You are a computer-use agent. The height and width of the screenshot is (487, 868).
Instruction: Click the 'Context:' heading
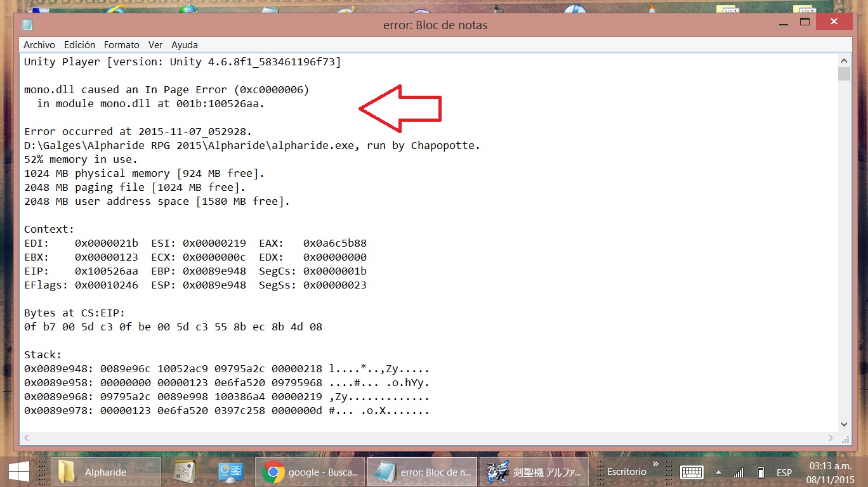(x=49, y=229)
